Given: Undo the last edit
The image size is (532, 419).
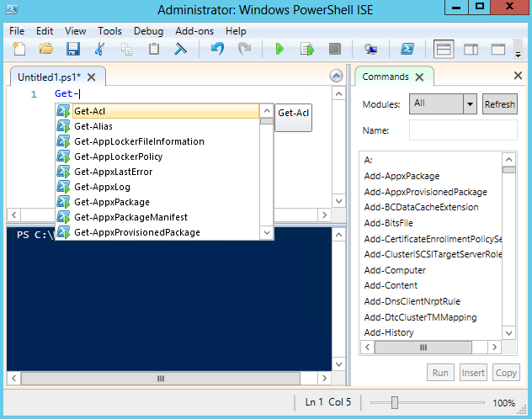Looking at the screenshot, I should (x=217, y=49).
